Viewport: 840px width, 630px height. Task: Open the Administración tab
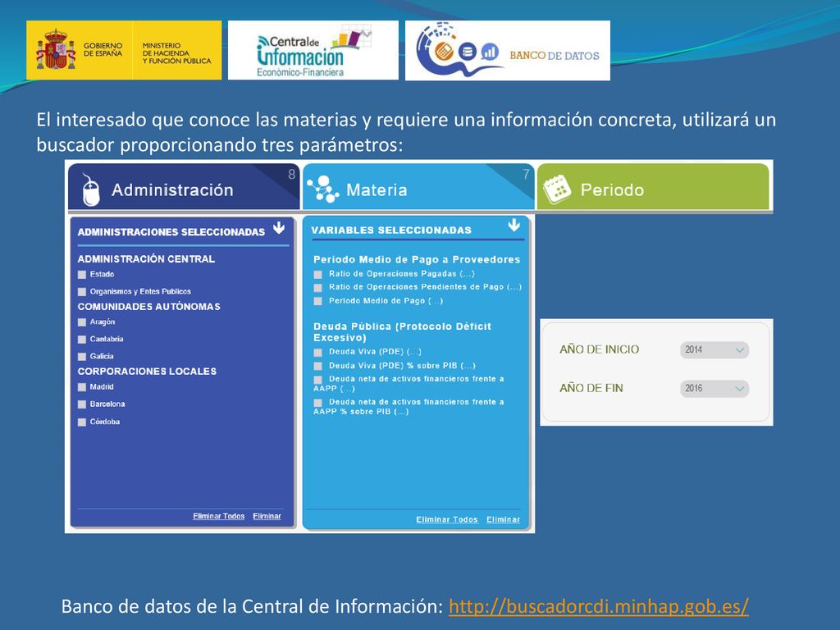click(184, 186)
